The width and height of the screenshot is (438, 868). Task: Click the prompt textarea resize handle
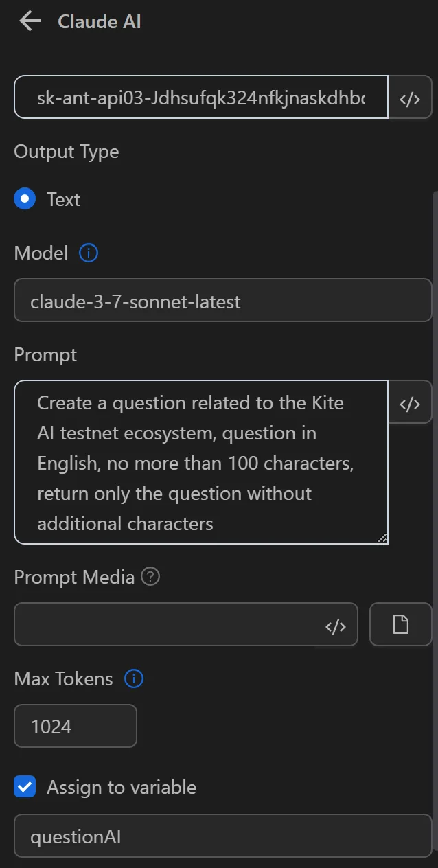[x=382, y=537]
